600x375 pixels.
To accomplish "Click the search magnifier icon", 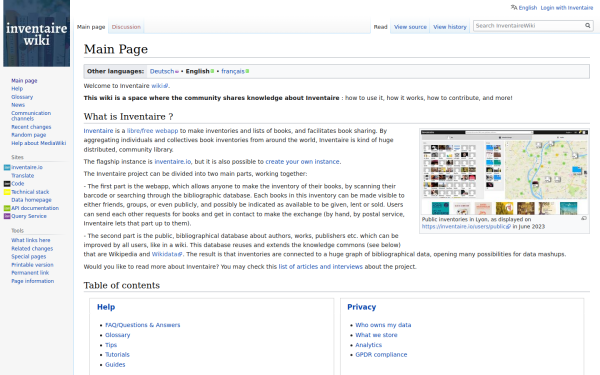I will (x=587, y=26).
